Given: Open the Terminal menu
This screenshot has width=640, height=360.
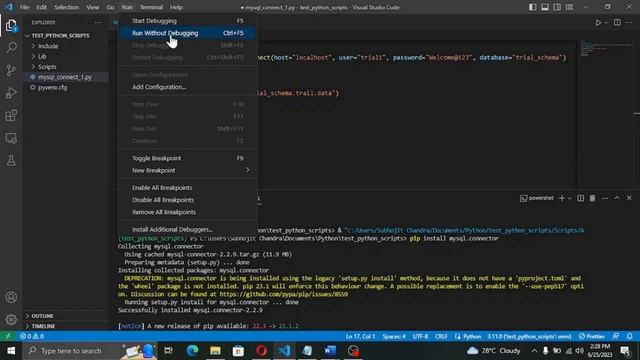Looking at the screenshot, I should click(x=151, y=7).
